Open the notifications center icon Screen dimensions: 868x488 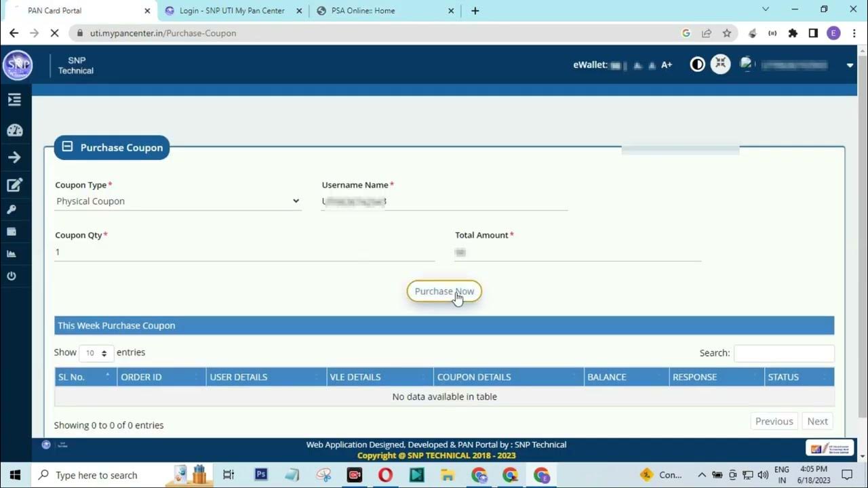[847, 475]
